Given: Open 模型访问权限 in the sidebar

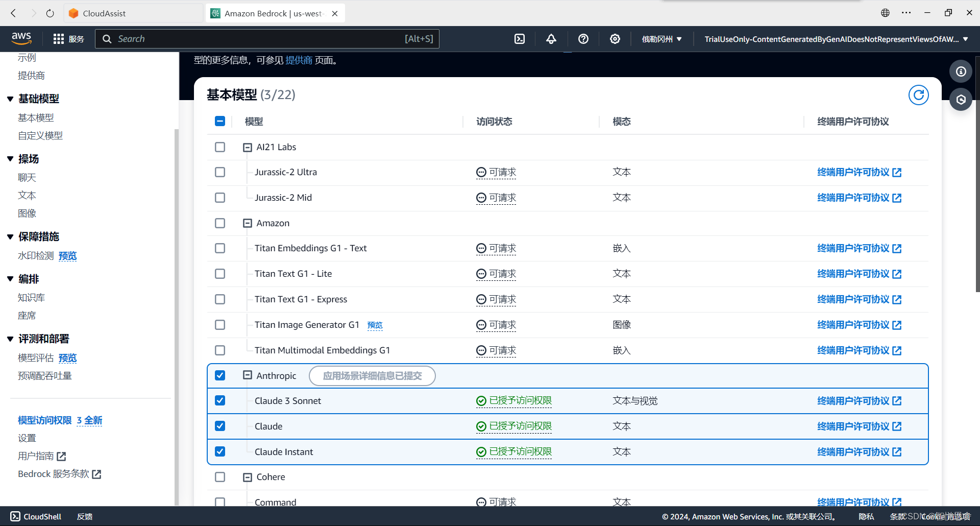Looking at the screenshot, I should click(45, 420).
